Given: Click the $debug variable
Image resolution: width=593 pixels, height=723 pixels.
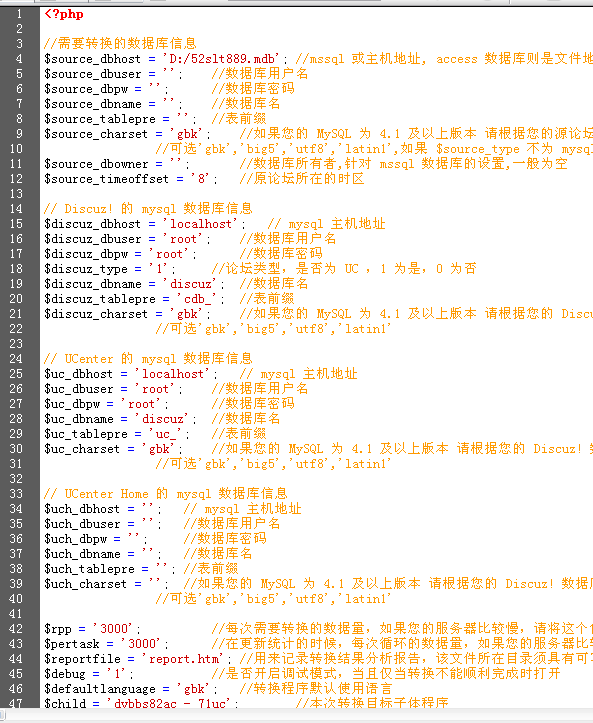Looking at the screenshot, I should tap(65, 674).
